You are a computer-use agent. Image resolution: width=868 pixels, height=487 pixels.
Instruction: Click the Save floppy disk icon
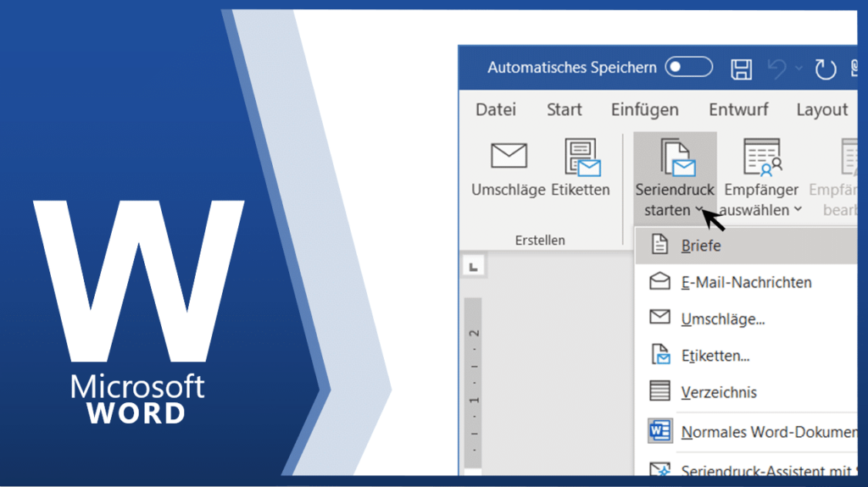click(x=742, y=69)
